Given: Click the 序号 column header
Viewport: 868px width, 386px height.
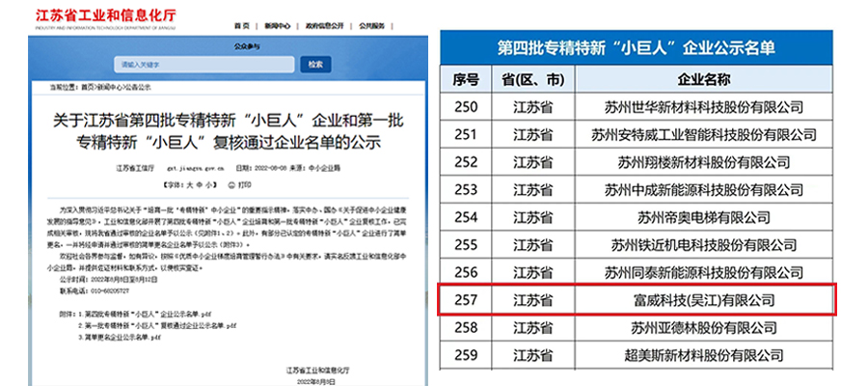Looking at the screenshot, I should pyautogui.click(x=465, y=80).
